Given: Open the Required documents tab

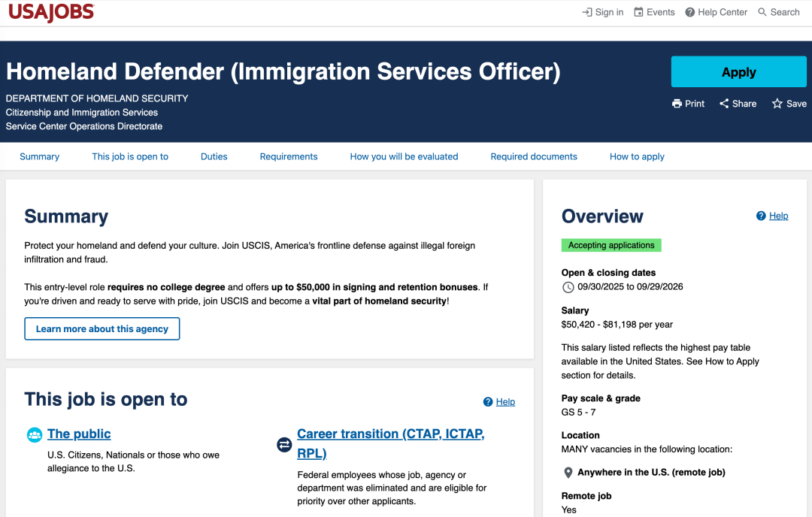Looking at the screenshot, I should pyautogui.click(x=533, y=156).
